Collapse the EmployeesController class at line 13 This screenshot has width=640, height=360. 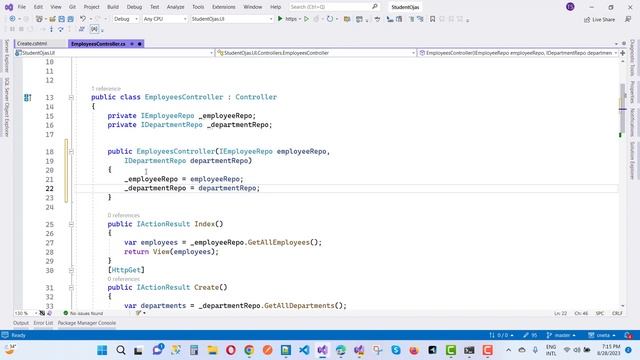[71, 97]
